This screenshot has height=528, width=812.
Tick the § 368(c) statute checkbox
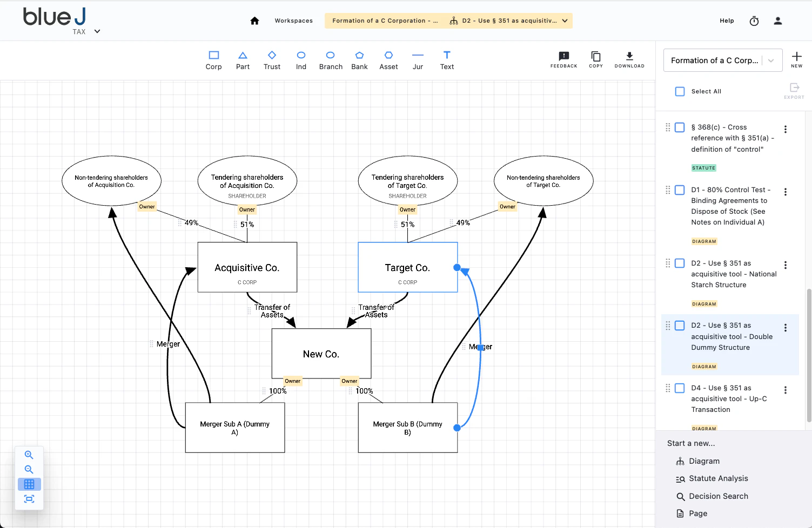(680, 127)
